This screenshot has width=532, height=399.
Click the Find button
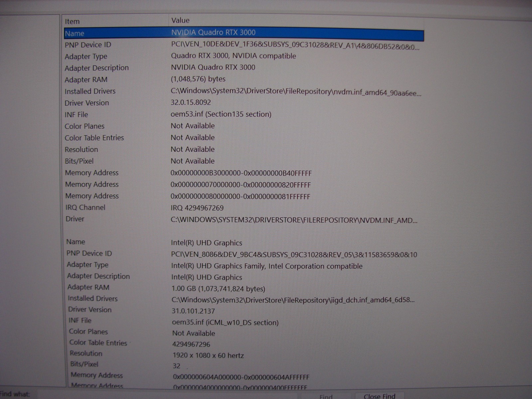click(326, 396)
